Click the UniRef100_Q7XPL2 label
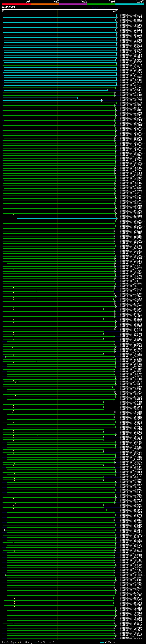The image size is (146, 644). coord(131,57)
